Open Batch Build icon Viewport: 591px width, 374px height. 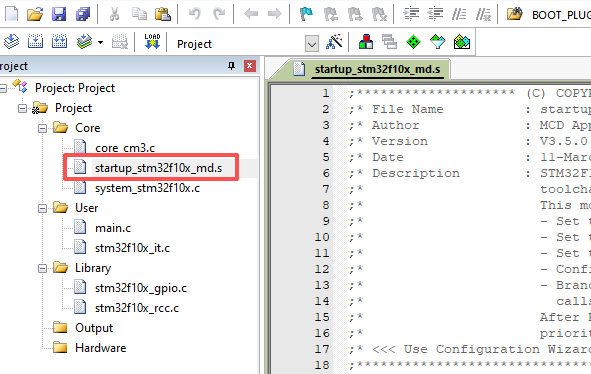click(85, 41)
